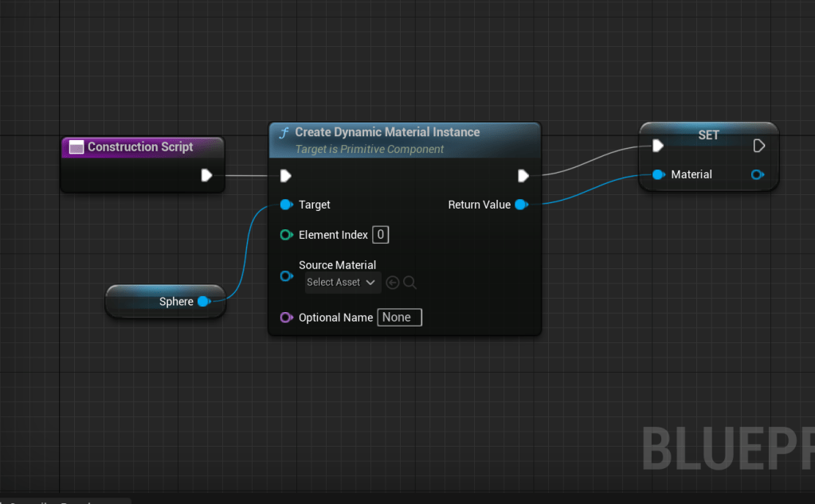Click the Sphere variable's output pin

point(203,301)
